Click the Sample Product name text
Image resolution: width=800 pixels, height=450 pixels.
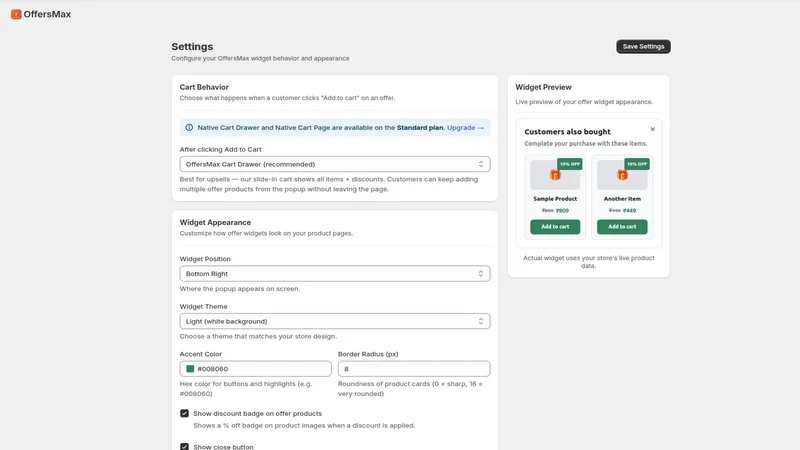(555, 199)
